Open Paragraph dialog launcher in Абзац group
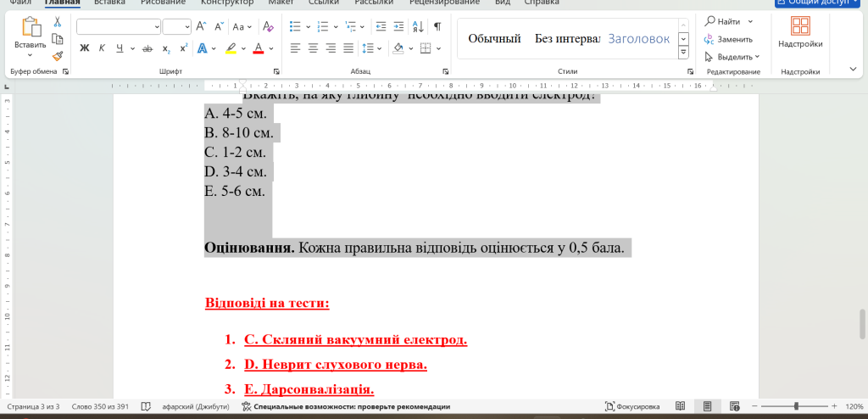 click(446, 71)
